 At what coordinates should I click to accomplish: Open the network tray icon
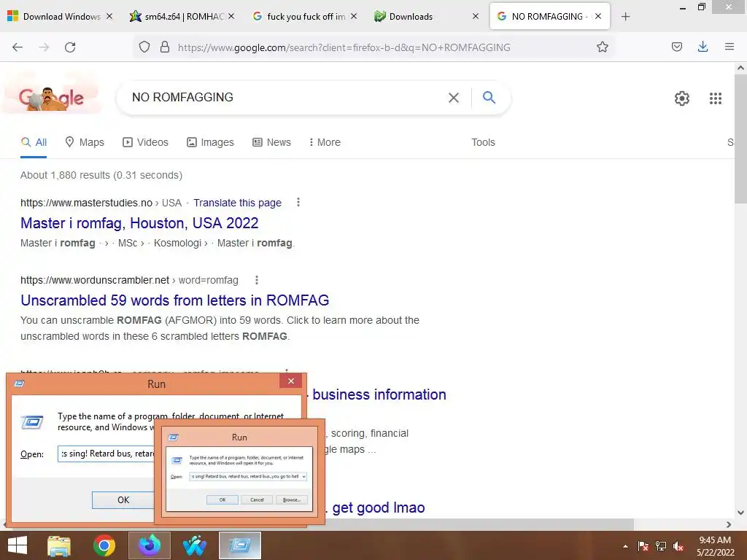coord(661,546)
